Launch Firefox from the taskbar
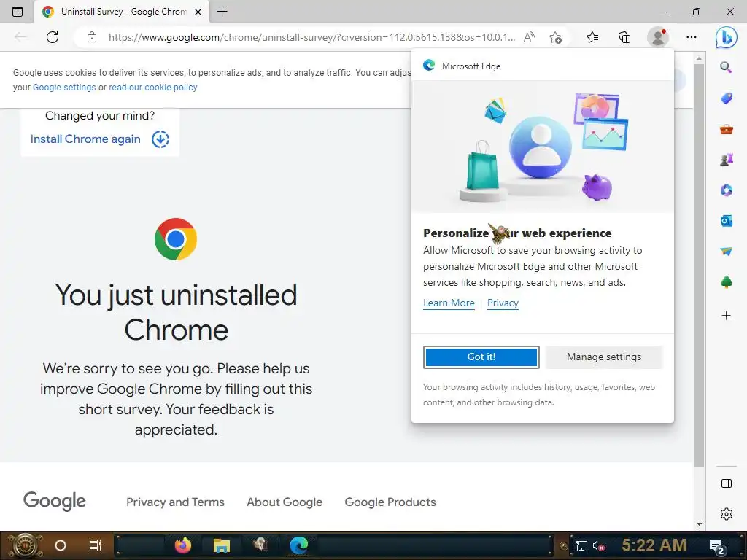This screenshot has height=560, width=747. (182, 545)
